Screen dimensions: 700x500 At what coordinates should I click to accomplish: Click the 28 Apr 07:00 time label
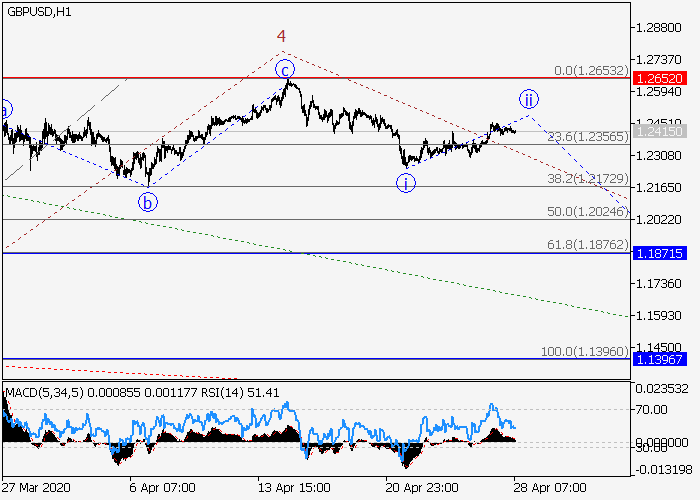550,488
